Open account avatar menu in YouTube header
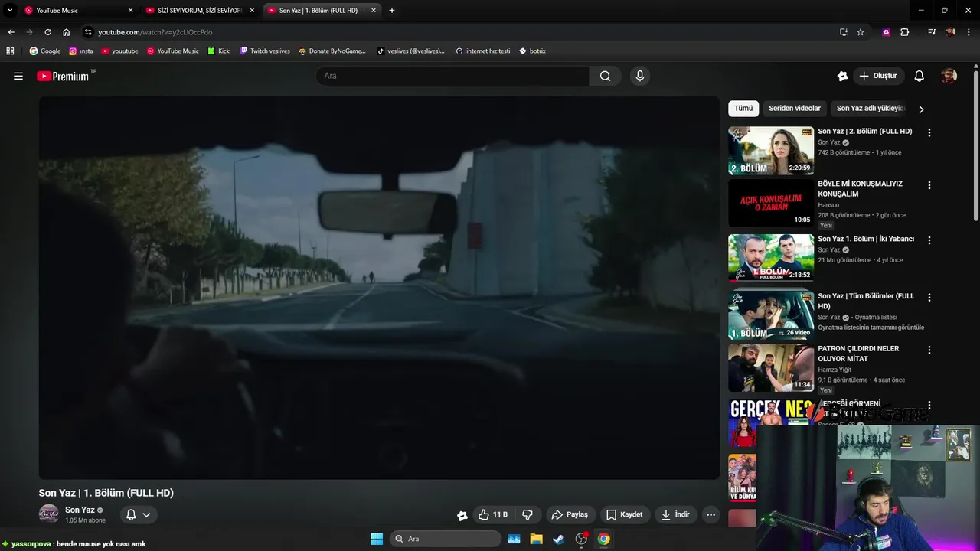 tap(949, 76)
